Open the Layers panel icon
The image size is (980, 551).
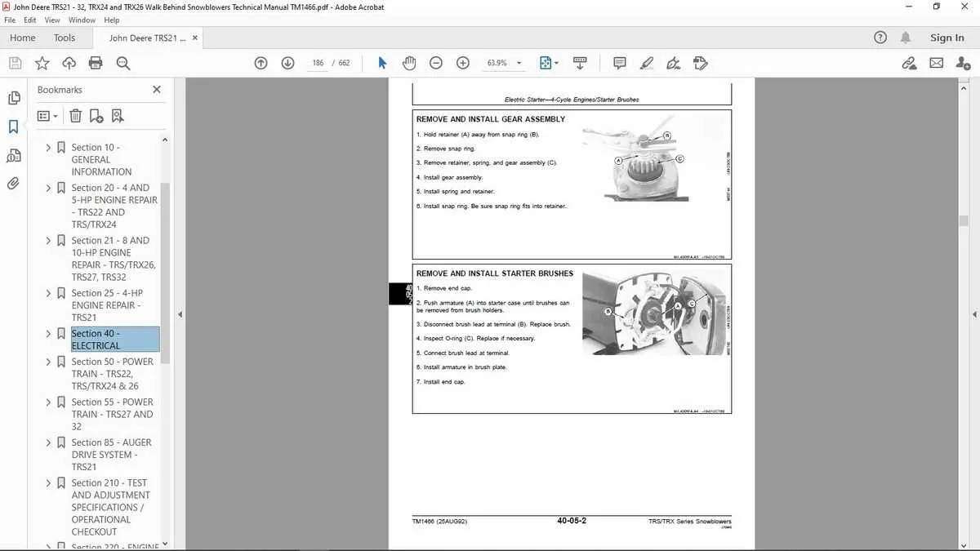tap(14, 155)
